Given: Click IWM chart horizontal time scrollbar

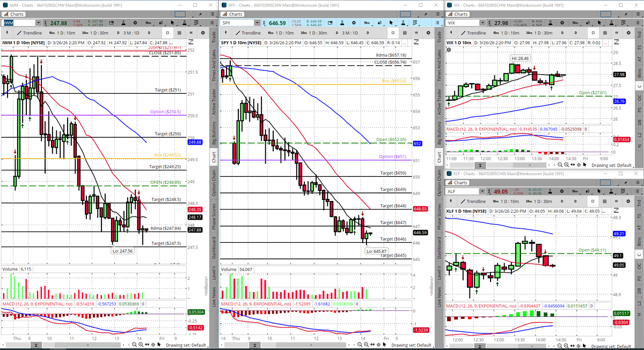Looking at the screenshot, I should point(87,345).
